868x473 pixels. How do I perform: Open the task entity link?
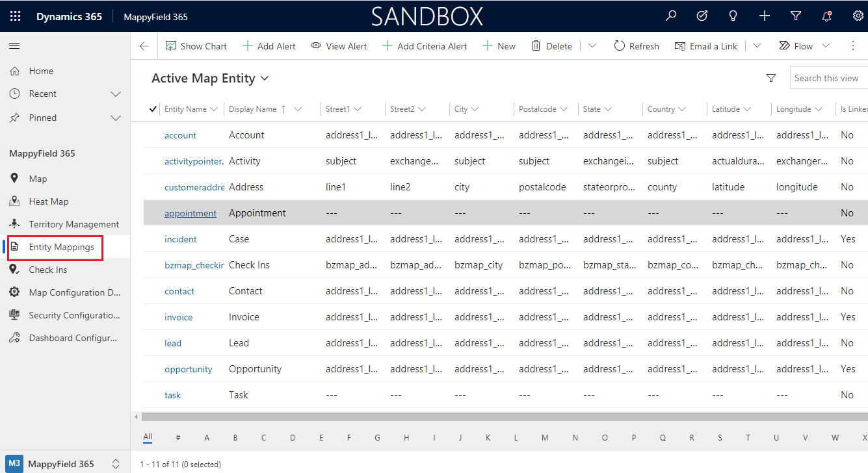click(x=172, y=395)
